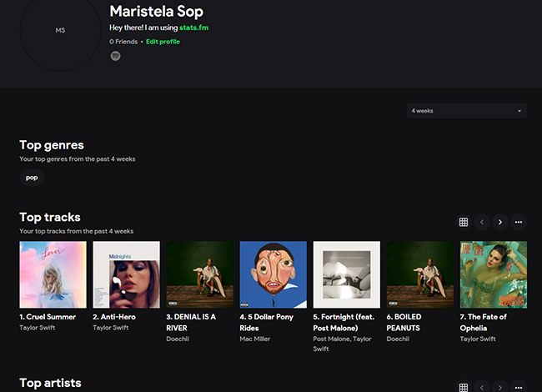Open the stats.fm link in bio

coord(194,28)
